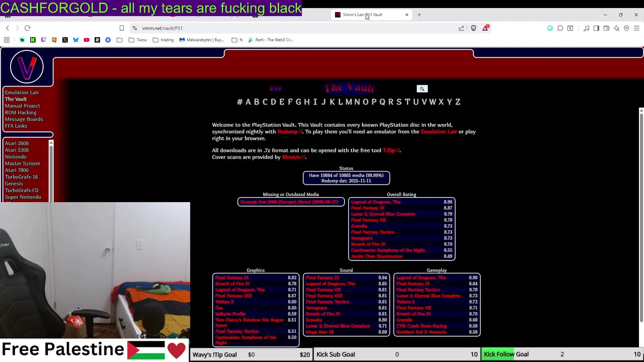This screenshot has width=644, height=362.
Task: Open the Brave Wallet icon
Action: [x=606, y=28]
